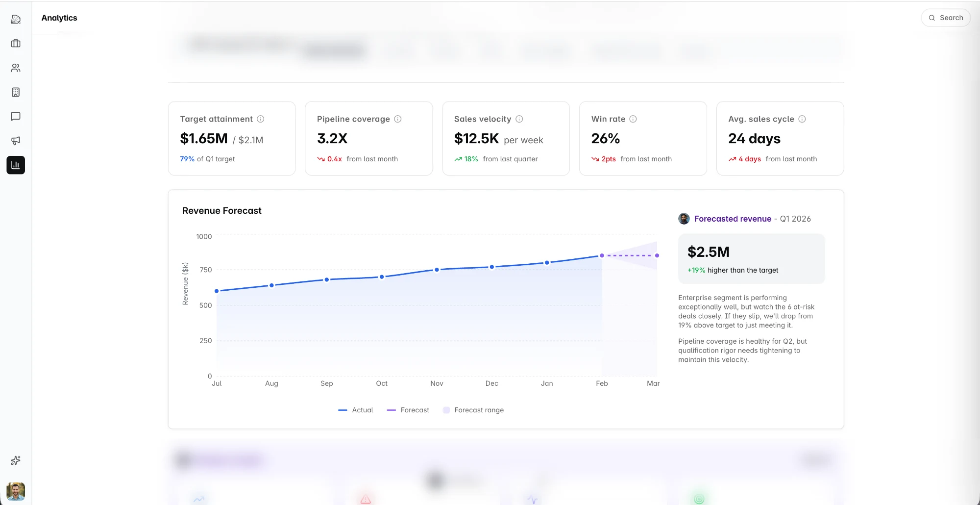Click the info icon next to Win rate
Screen dimensions: 980x505
click(633, 119)
